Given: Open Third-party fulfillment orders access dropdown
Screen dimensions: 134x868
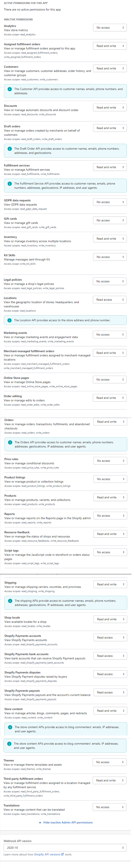Looking at the screenshot, I should pyautogui.click(x=110, y=780).
